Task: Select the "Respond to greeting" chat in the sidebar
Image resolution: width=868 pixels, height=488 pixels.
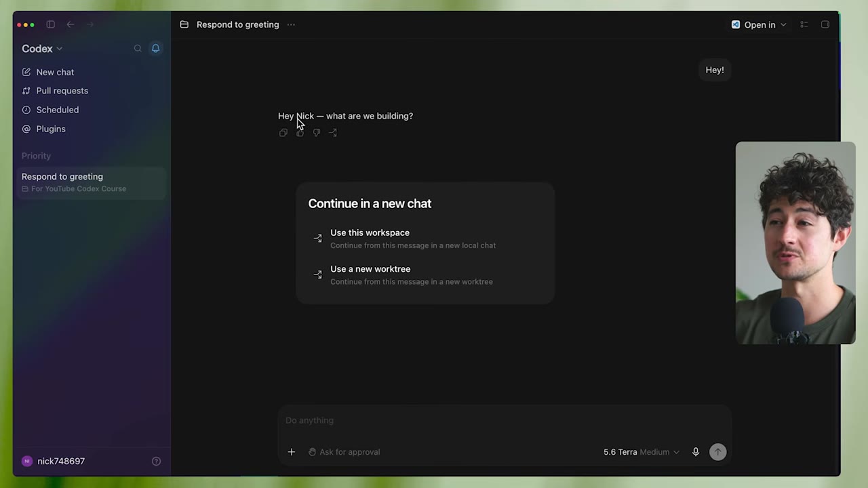Action: pyautogui.click(x=92, y=182)
